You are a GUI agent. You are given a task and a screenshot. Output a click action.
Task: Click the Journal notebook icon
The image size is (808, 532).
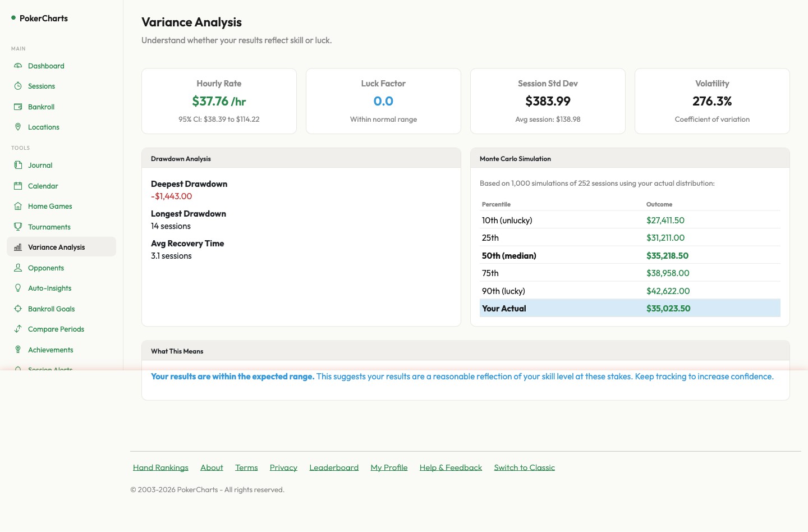18,165
